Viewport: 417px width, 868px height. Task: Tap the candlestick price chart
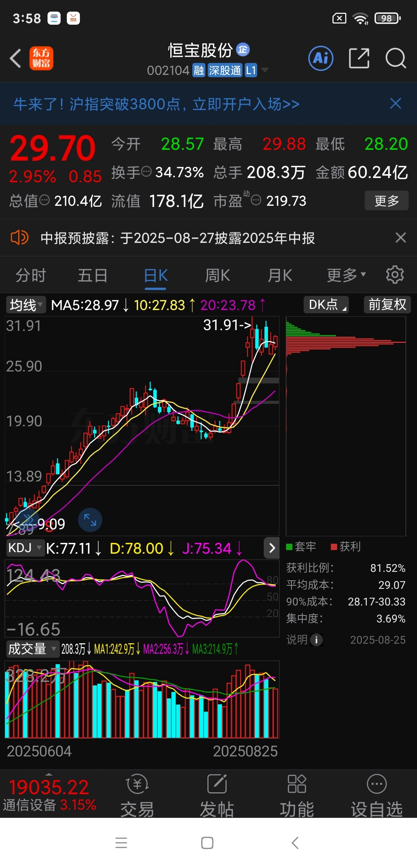[x=142, y=426]
